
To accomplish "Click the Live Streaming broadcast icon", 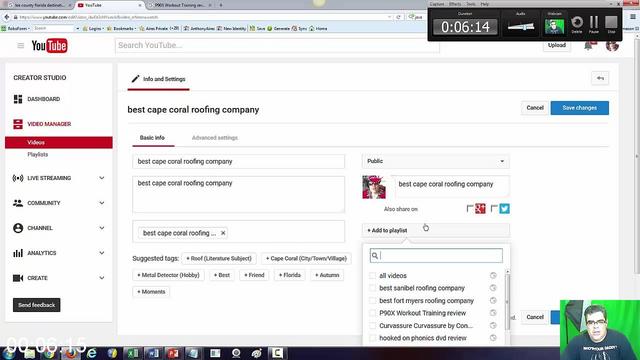I will pyautogui.click(x=18, y=178).
